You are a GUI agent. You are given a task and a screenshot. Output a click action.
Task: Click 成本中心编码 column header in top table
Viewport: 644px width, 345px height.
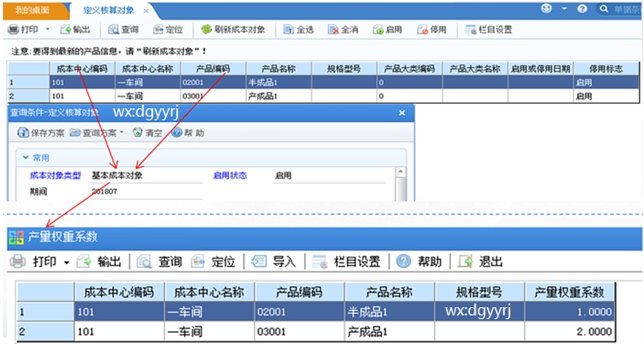click(82, 69)
